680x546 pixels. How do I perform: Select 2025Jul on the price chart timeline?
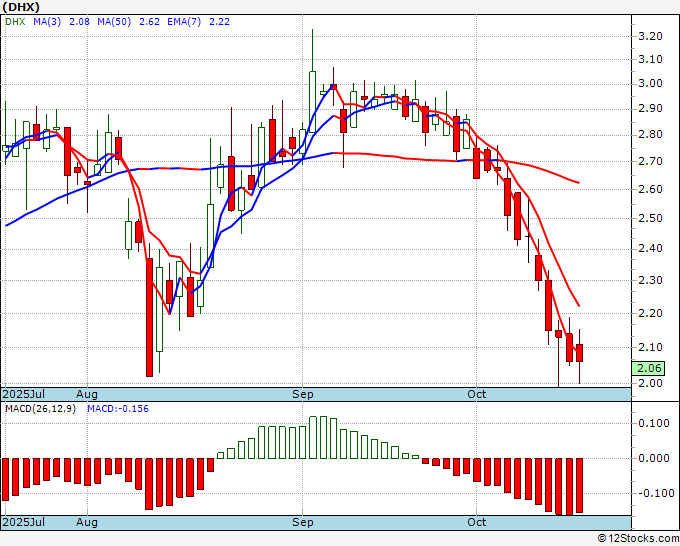[23, 394]
